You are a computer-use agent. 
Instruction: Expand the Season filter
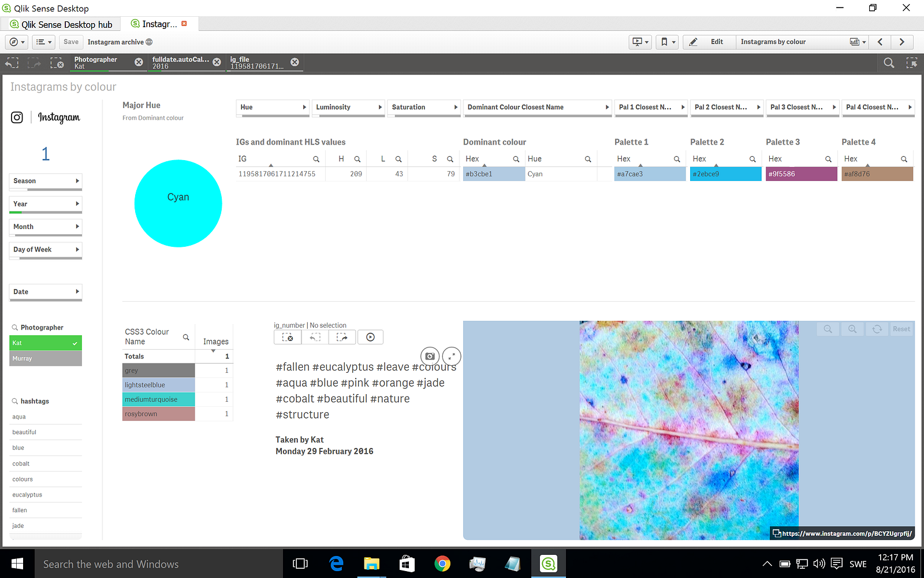(x=46, y=181)
